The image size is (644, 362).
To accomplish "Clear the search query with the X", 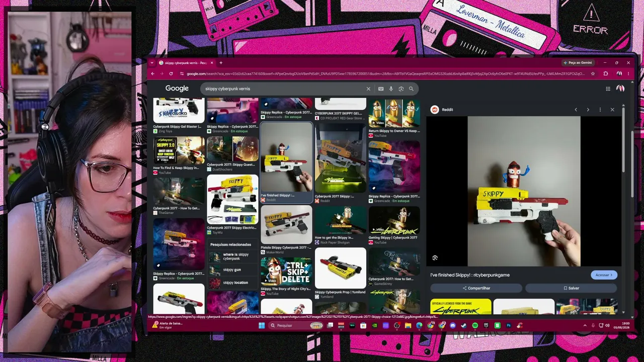I will [x=368, y=88].
